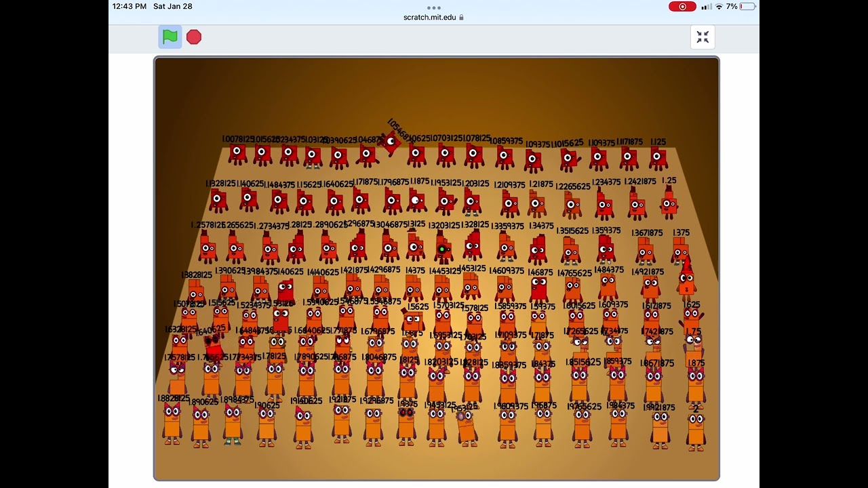Tap the 12:43 PM clock

coord(130,6)
